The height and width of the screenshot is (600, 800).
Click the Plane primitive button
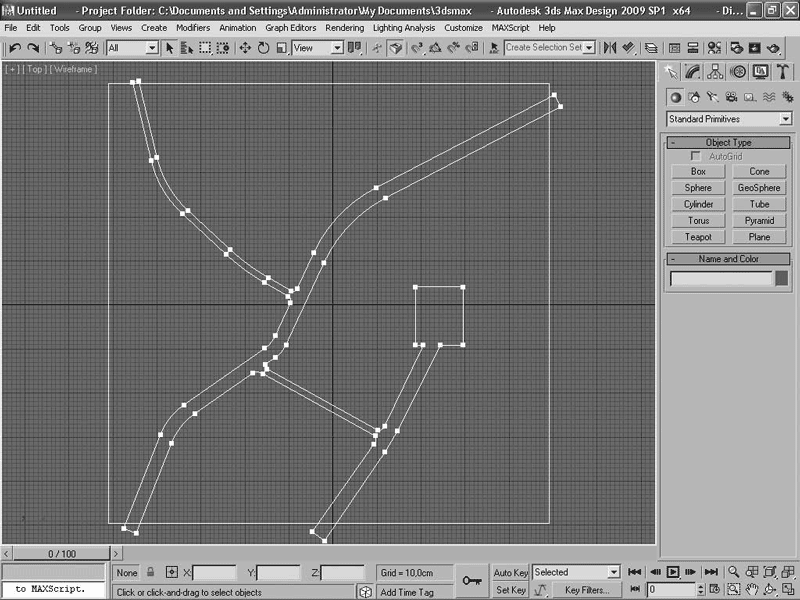[759, 237]
